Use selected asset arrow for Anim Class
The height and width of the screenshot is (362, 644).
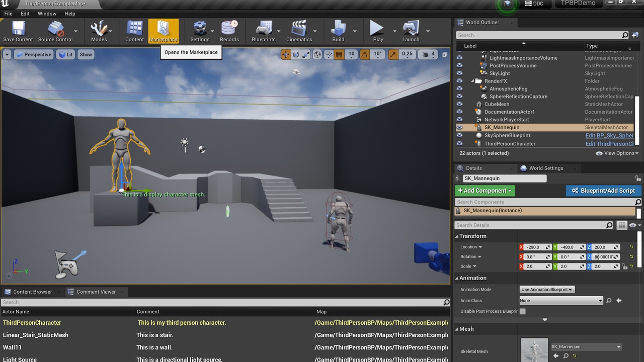click(619, 301)
